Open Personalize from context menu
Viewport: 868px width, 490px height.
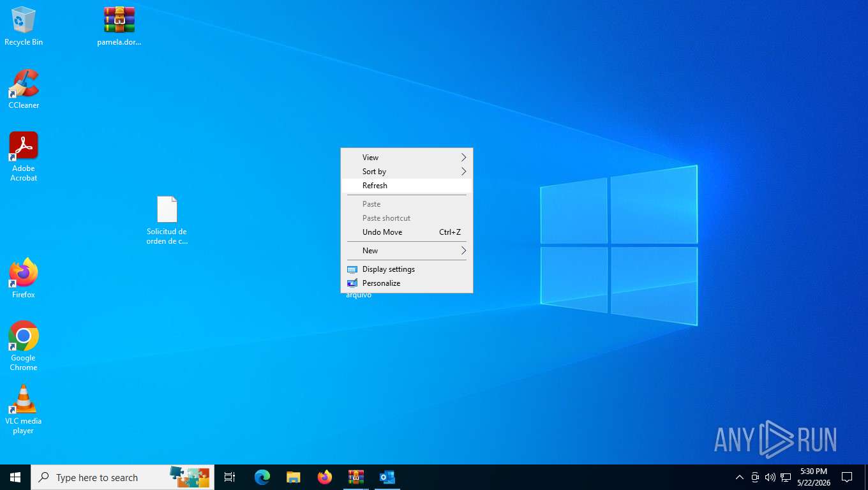[407, 283]
